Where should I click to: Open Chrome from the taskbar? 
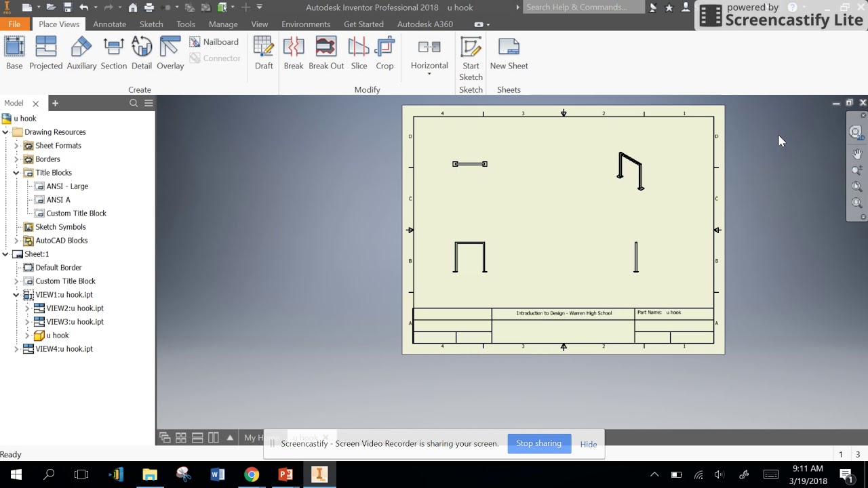pos(252,474)
